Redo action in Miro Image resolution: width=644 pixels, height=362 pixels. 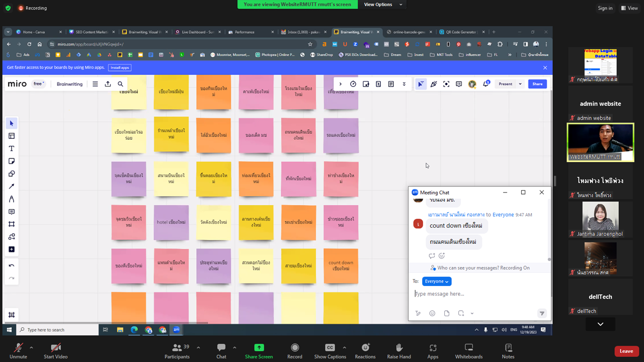(12, 278)
